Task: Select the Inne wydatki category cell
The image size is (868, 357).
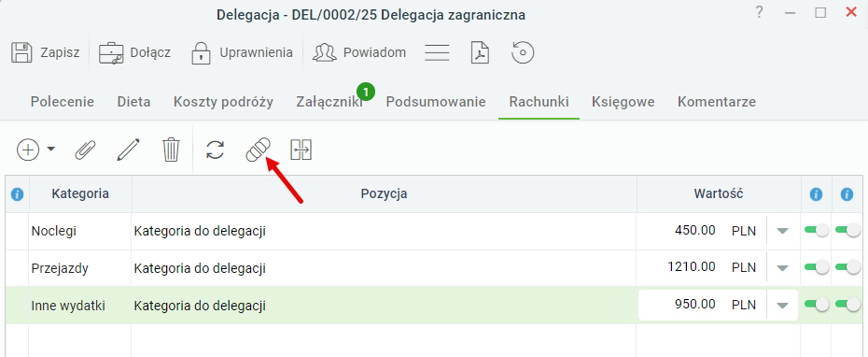Action: click(x=80, y=306)
